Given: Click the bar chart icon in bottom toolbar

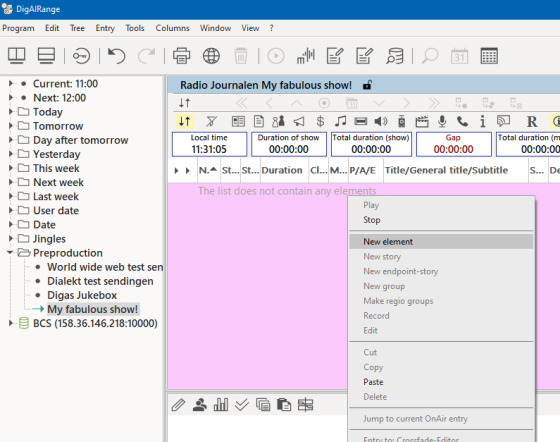Looking at the screenshot, I should [221, 405].
